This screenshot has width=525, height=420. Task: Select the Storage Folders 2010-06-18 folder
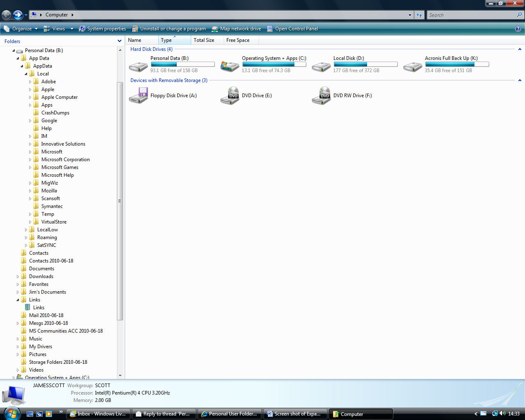58,362
